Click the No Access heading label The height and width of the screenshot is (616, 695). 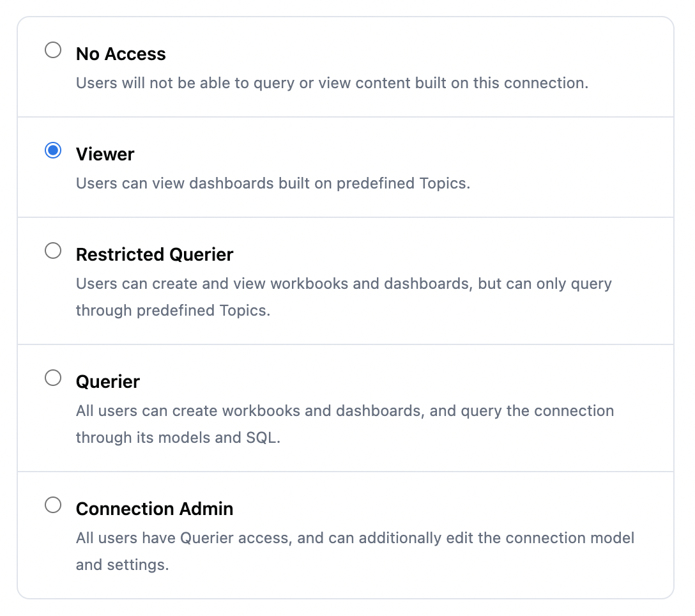[121, 54]
